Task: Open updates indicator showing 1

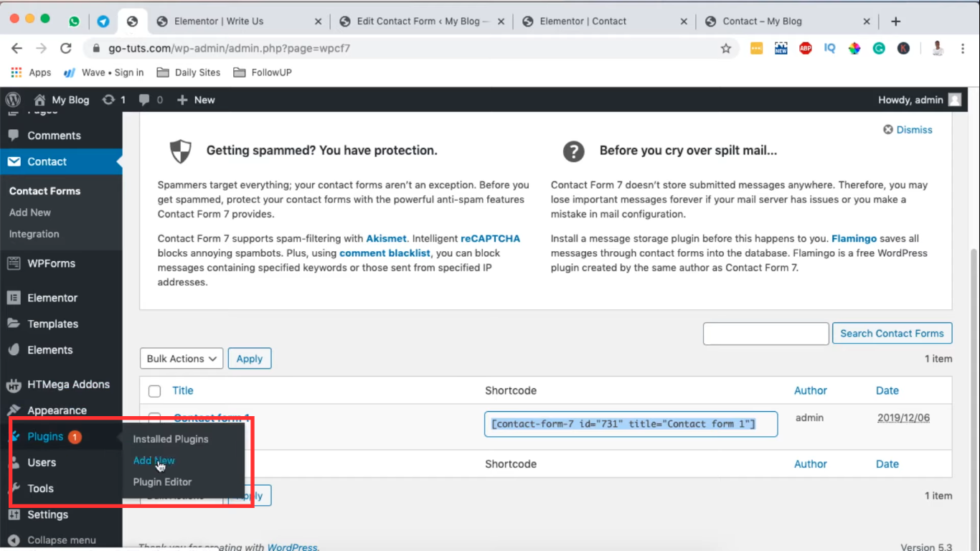Action: coord(114,100)
